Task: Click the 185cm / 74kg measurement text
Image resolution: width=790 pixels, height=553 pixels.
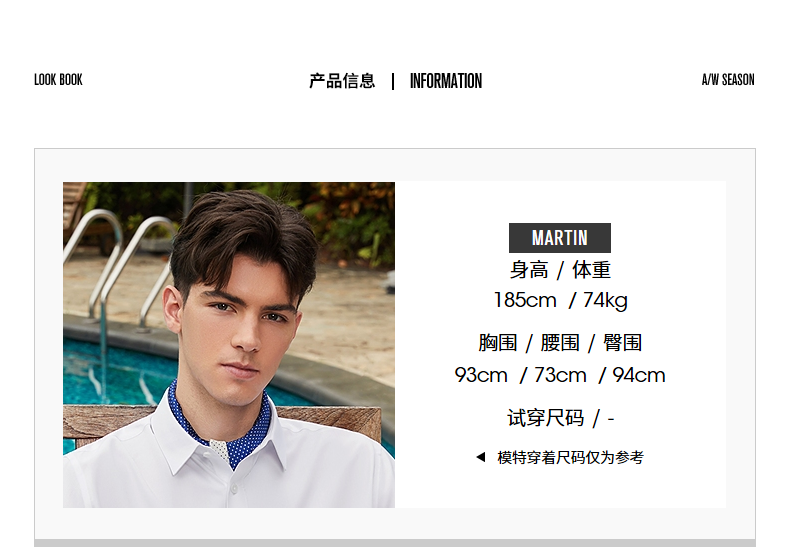Action: tap(560, 301)
